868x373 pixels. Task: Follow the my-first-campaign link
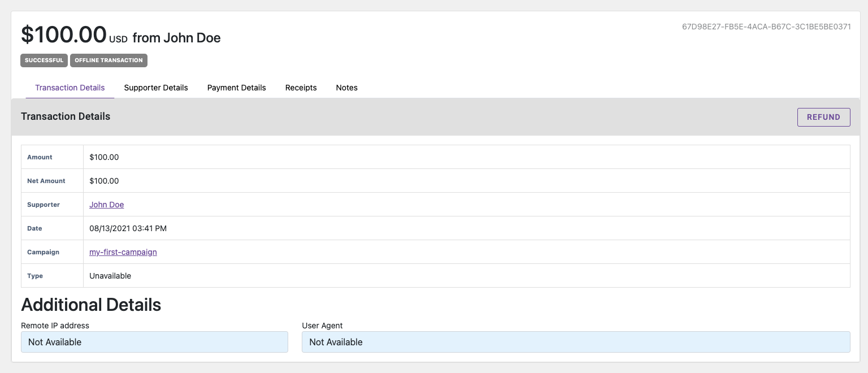point(123,252)
